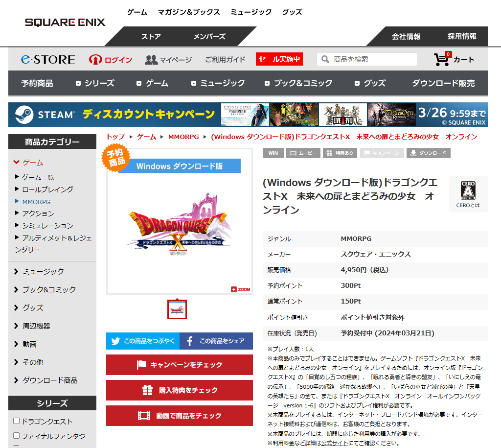Open the ブック&コミック dropdown in nav bar

298,83
